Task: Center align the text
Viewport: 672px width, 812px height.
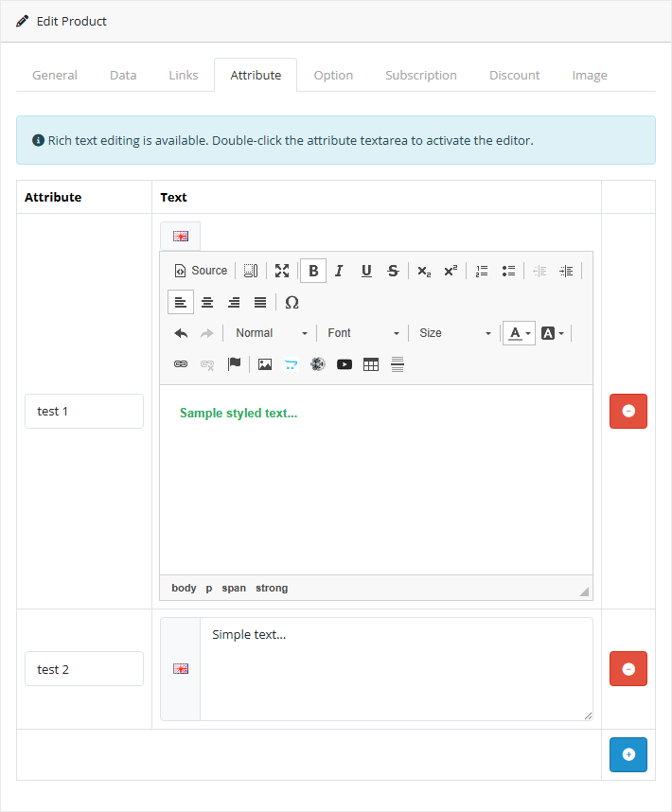Action: (x=207, y=302)
